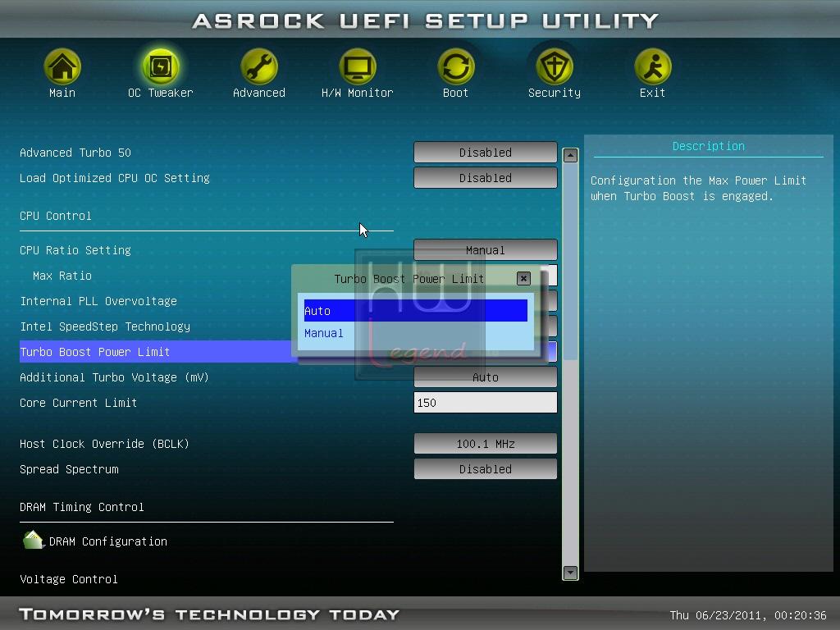Select the Core Current Limit label

(x=78, y=402)
